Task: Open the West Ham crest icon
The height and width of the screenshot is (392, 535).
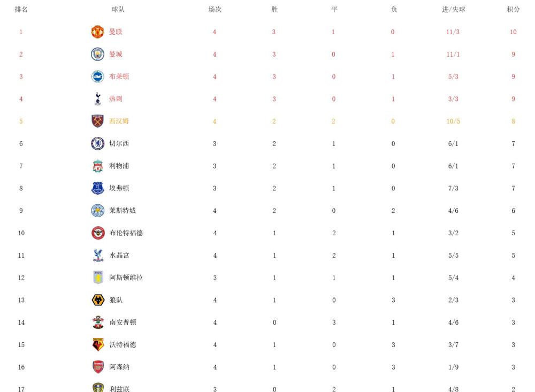Action: coord(97,121)
